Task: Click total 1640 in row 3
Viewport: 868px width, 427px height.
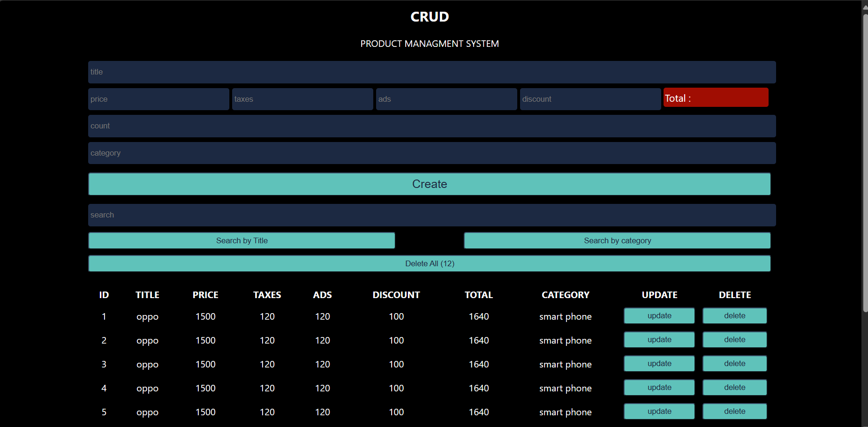Action: coord(479,364)
